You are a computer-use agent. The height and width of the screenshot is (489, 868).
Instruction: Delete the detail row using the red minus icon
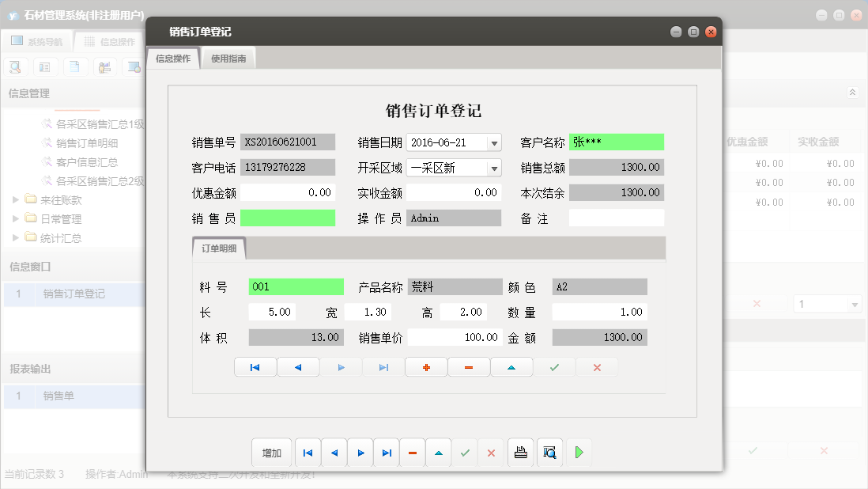tap(469, 366)
